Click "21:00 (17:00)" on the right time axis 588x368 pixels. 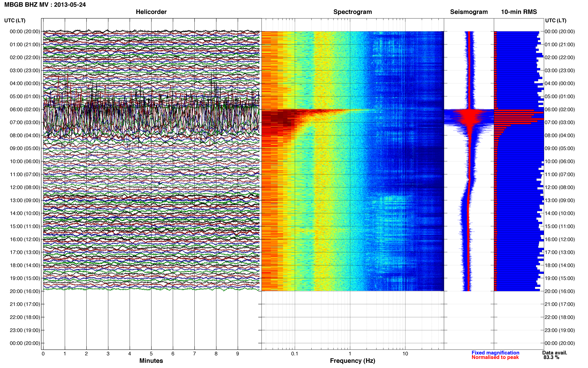(560, 304)
